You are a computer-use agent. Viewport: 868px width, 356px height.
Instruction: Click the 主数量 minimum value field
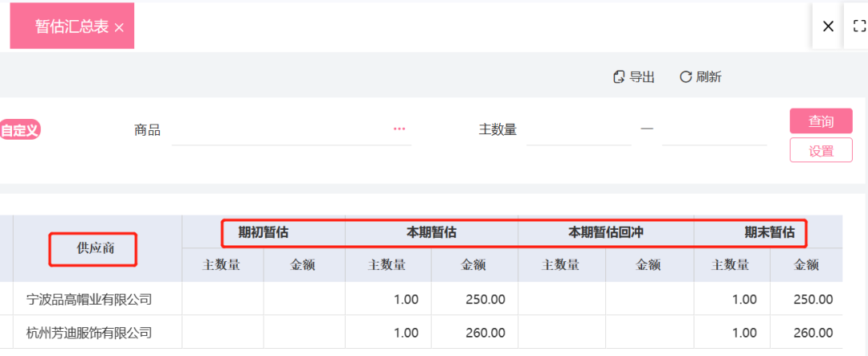point(579,131)
